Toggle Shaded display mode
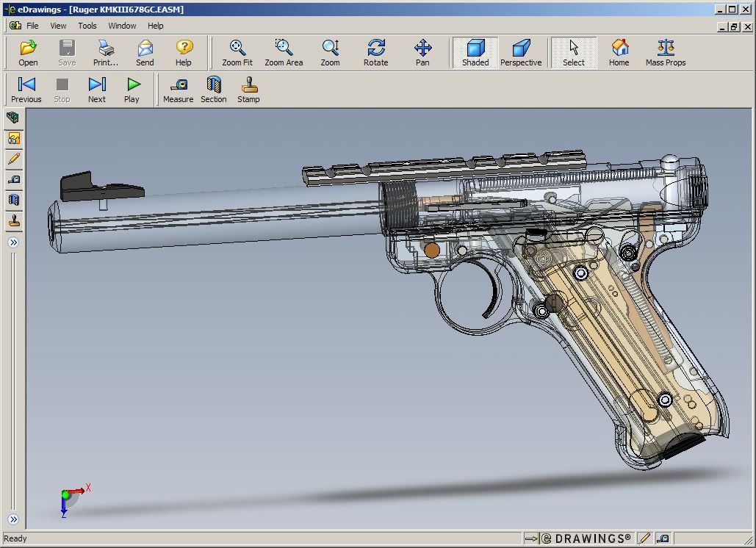 (475, 53)
